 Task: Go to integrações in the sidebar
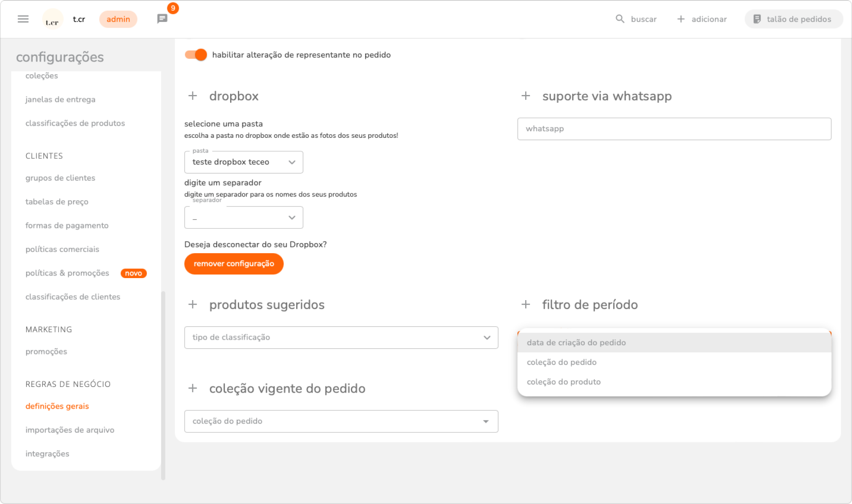(x=47, y=454)
